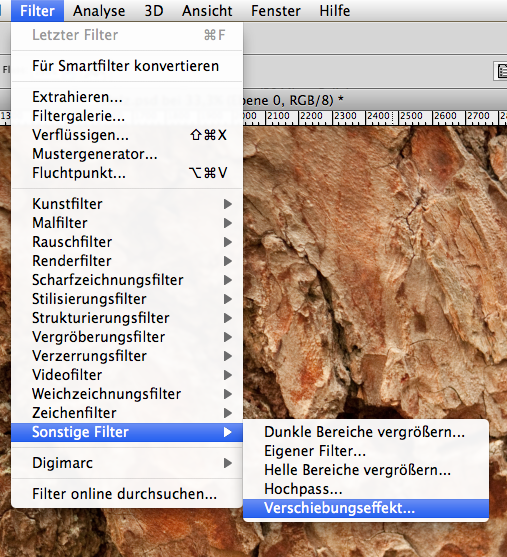Click the 2500 mark on the horizontal ruler
This screenshot has width=507, height=557.
[x=411, y=116]
